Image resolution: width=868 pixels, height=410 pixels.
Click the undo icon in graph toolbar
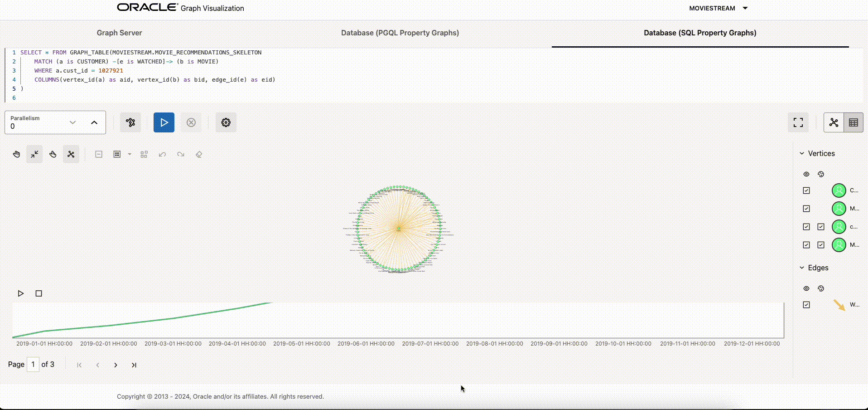click(x=162, y=154)
